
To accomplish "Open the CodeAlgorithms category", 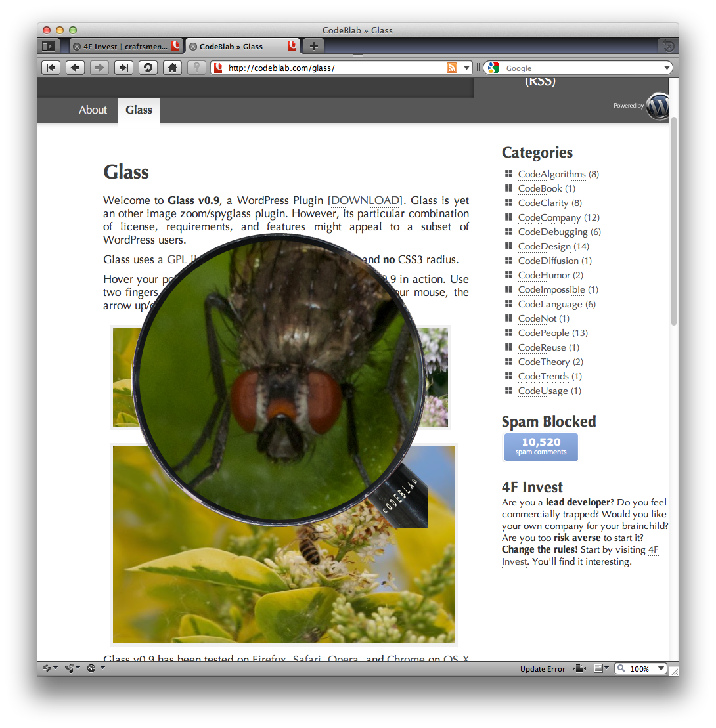I will point(552,174).
